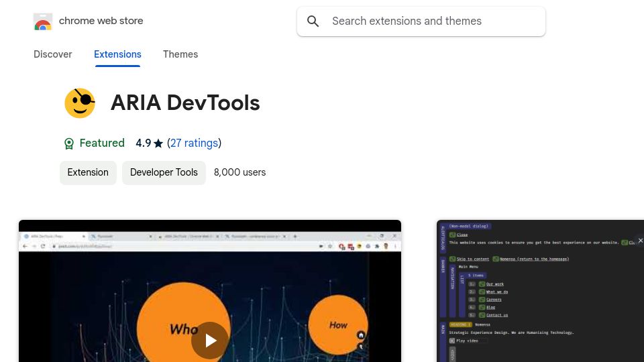
Task: Click the Featured label text
Action: point(102,143)
